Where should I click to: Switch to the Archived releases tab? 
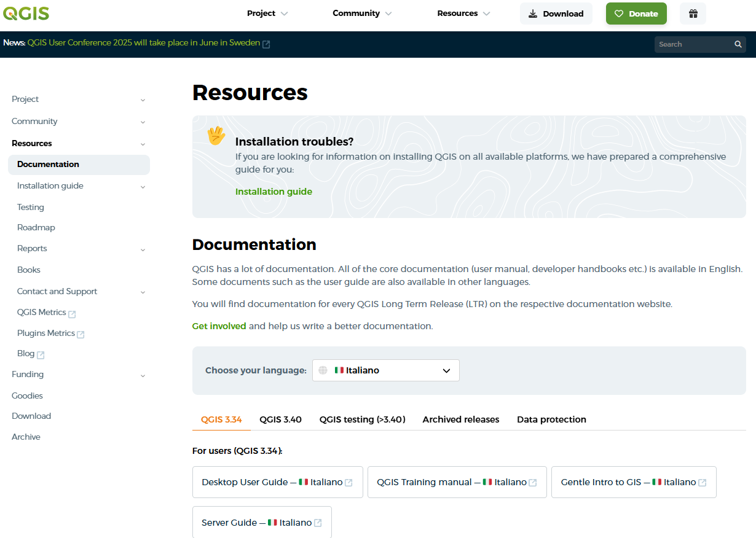[460, 419]
